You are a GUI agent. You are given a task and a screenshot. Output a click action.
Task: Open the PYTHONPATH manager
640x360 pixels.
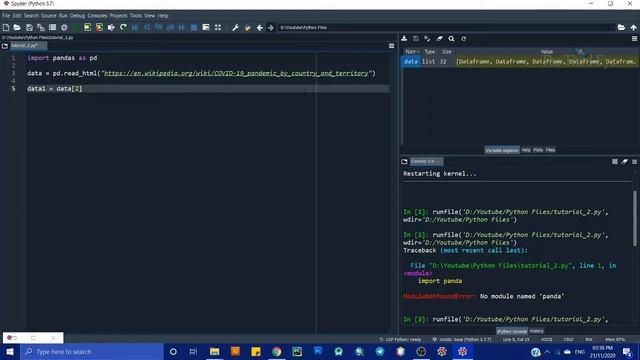tap(247, 27)
